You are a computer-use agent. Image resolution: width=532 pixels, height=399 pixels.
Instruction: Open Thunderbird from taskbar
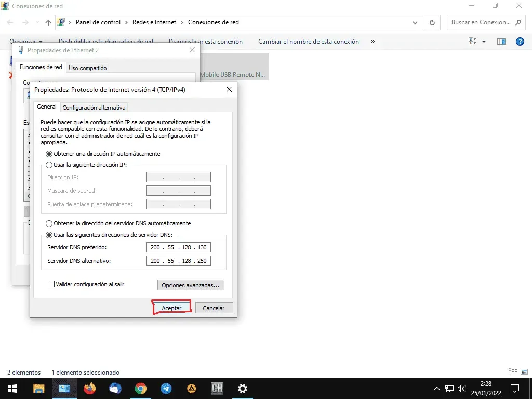[115, 389]
